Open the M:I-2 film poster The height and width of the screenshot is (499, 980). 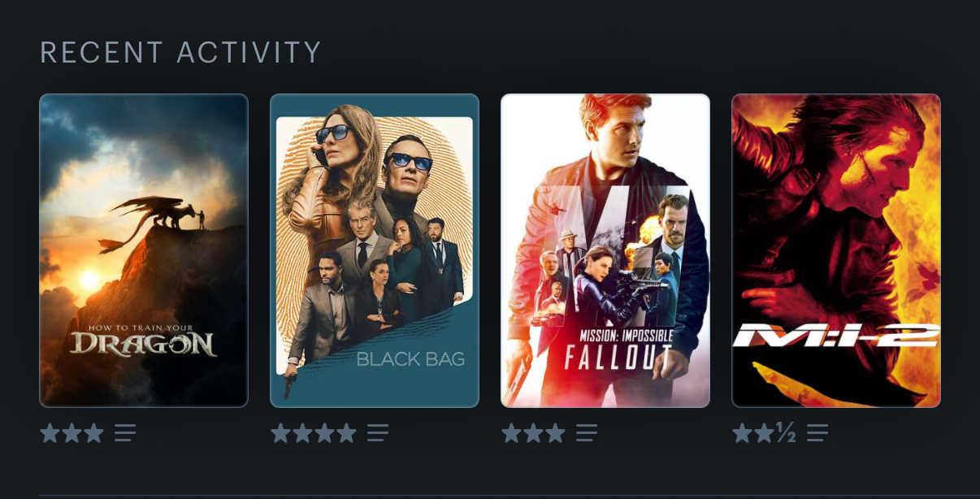pos(836,250)
